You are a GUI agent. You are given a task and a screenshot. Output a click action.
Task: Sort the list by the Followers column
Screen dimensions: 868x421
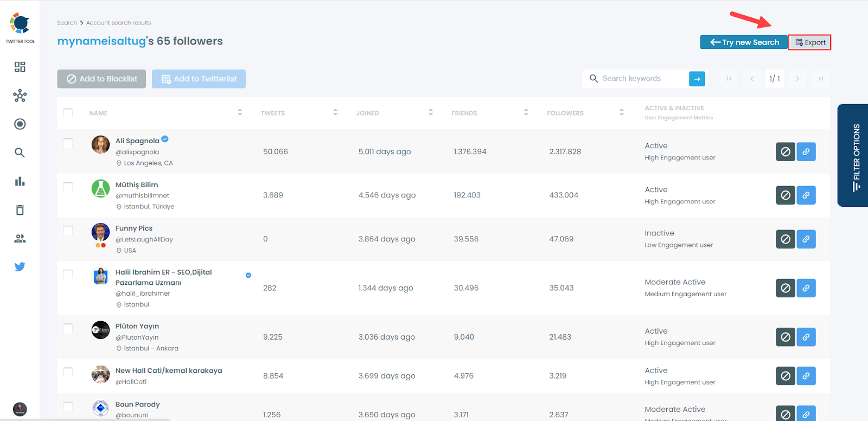[621, 112]
